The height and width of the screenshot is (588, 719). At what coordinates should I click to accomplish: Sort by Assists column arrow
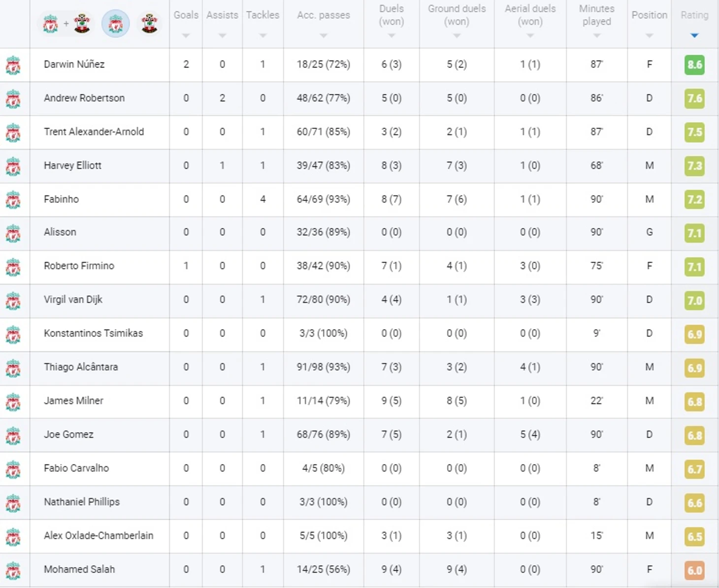[x=222, y=35]
